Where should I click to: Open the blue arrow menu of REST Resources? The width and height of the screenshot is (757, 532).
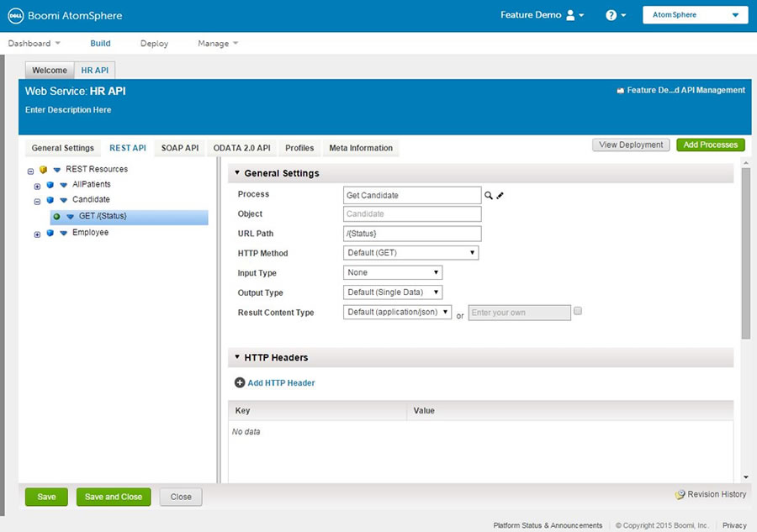(x=57, y=170)
